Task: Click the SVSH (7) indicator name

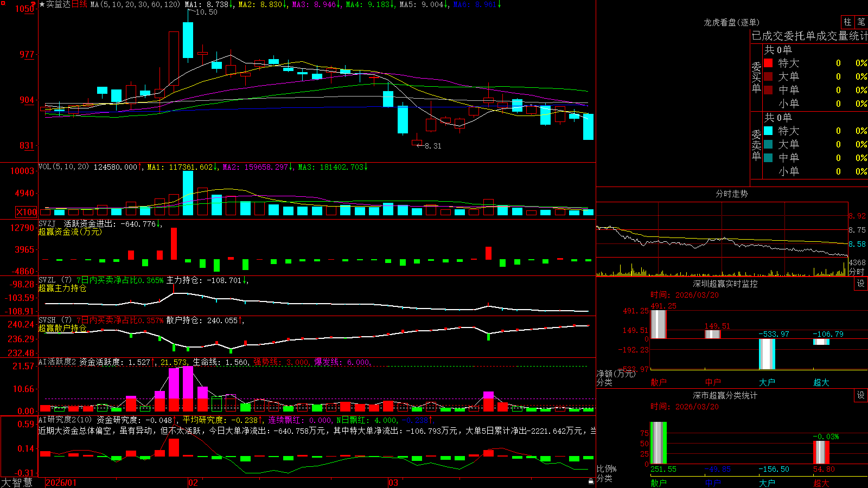Action: click(55, 320)
